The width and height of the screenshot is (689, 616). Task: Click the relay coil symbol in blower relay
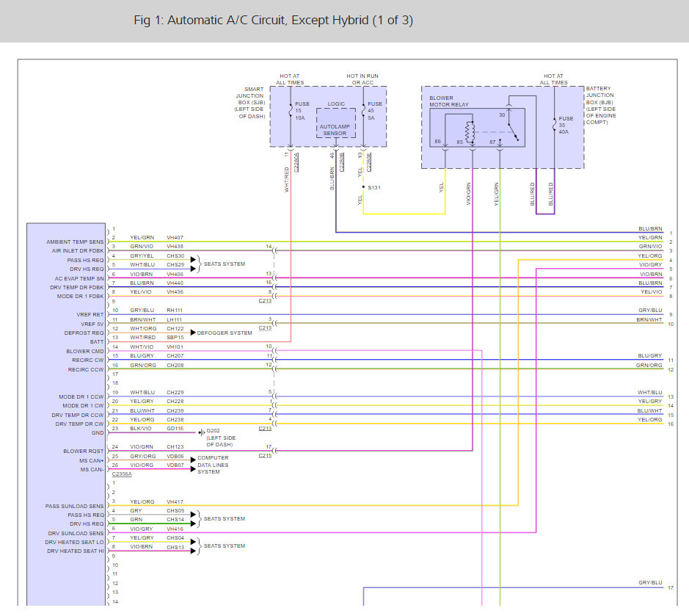470,132
